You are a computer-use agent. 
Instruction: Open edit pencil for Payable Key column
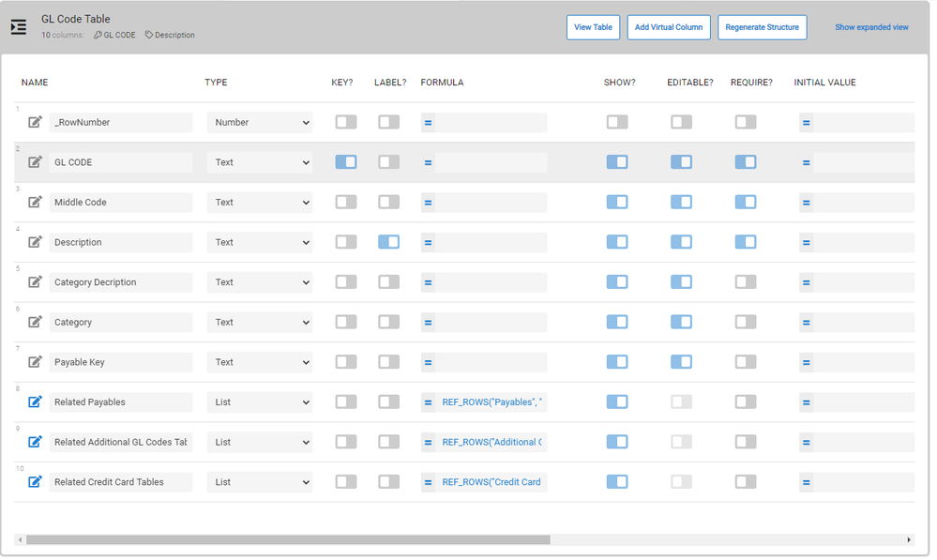36,363
